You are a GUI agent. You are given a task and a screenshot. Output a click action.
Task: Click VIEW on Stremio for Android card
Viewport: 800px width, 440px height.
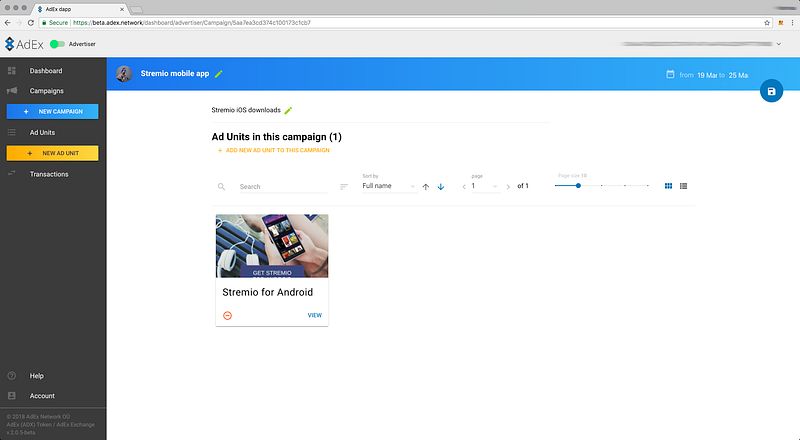click(x=315, y=315)
